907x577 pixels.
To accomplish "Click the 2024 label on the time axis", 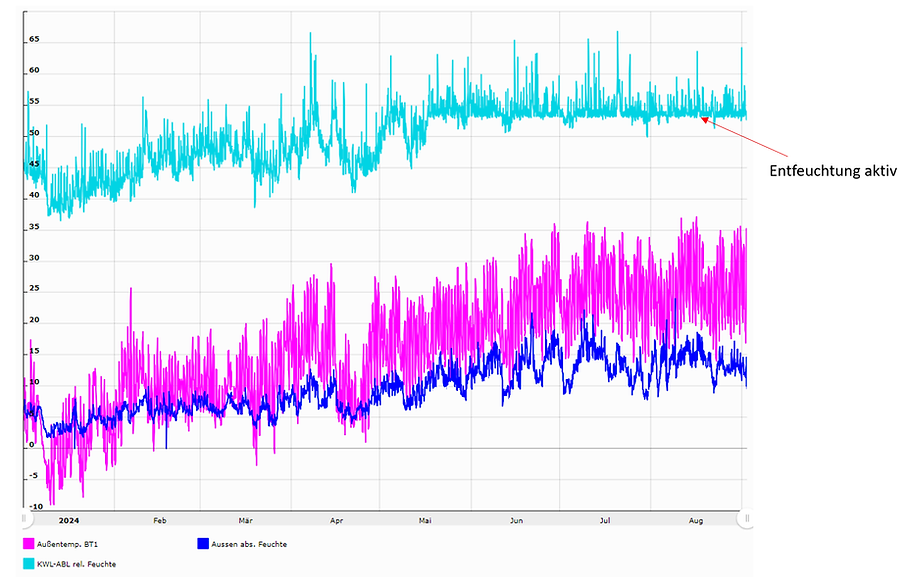I will pos(69,520).
